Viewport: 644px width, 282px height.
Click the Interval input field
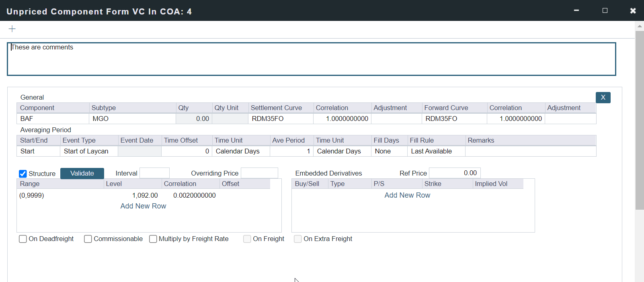(154, 173)
